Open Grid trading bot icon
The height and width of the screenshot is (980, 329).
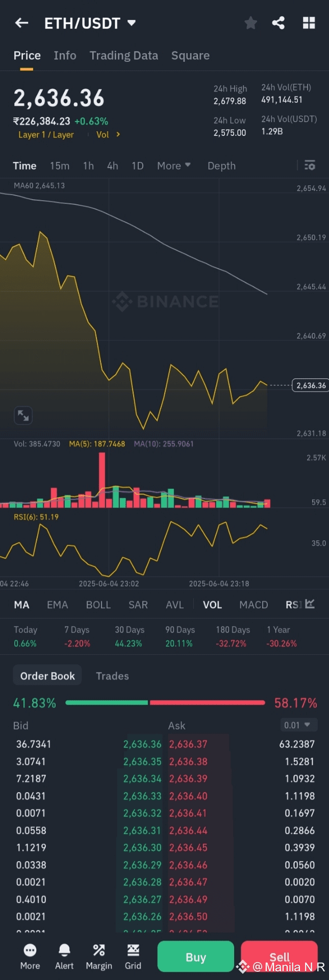(x=133, y=956)
